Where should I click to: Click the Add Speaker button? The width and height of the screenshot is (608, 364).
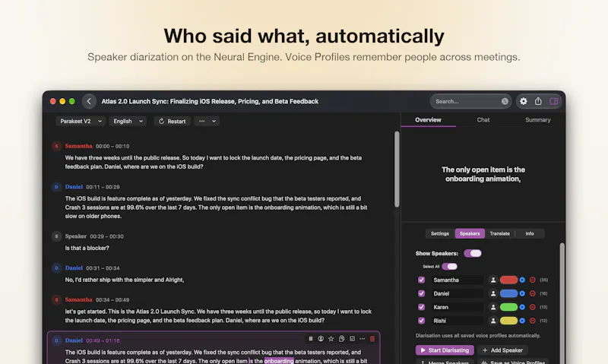(502, 350)
